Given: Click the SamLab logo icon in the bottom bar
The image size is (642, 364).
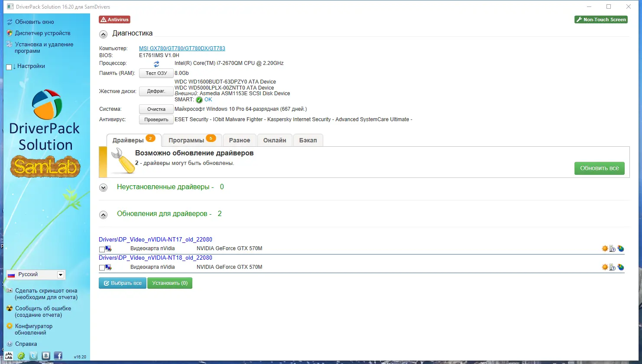Looking at the screenshot, I should 9,356.
